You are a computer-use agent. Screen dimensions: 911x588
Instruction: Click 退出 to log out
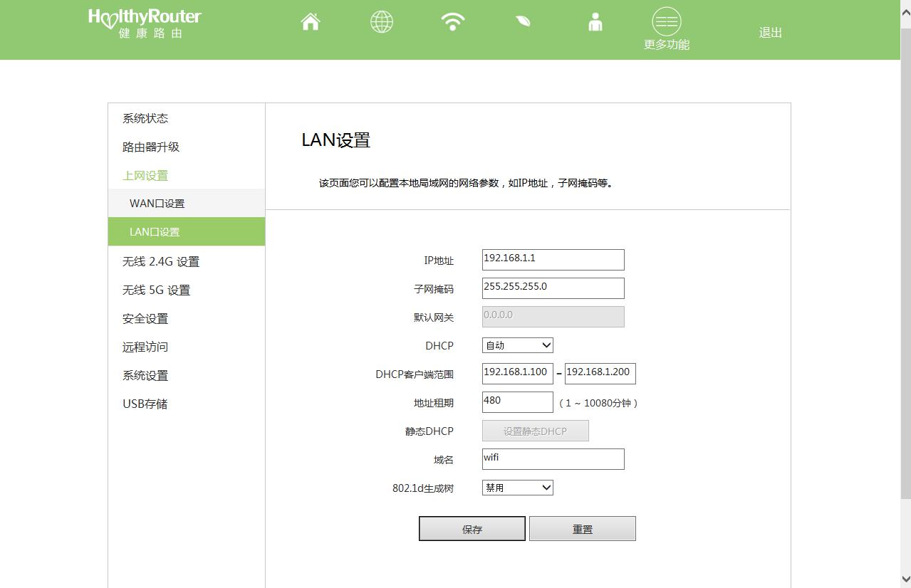coord(771,33)
